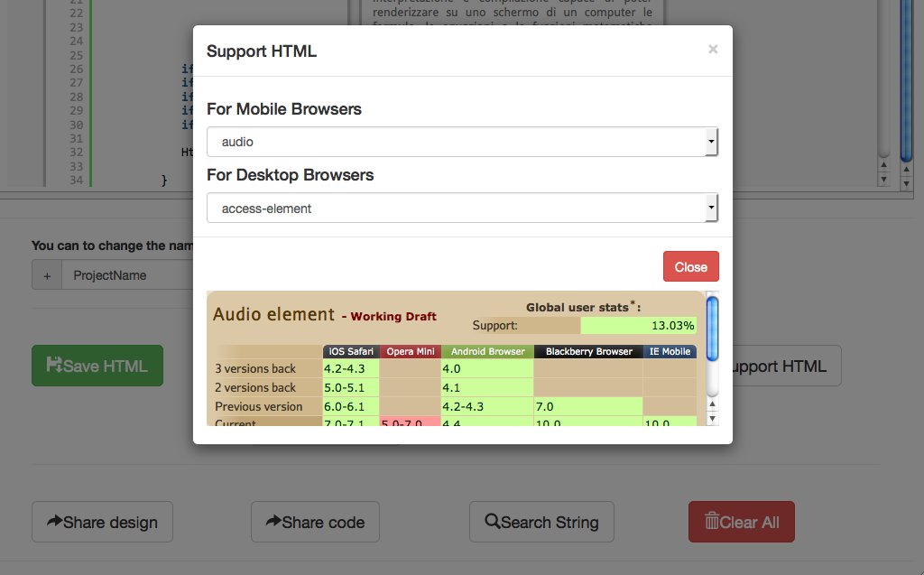The image size is (924, 575).
Task: Click the save icon on Save HTML
Action: [54, 365]
